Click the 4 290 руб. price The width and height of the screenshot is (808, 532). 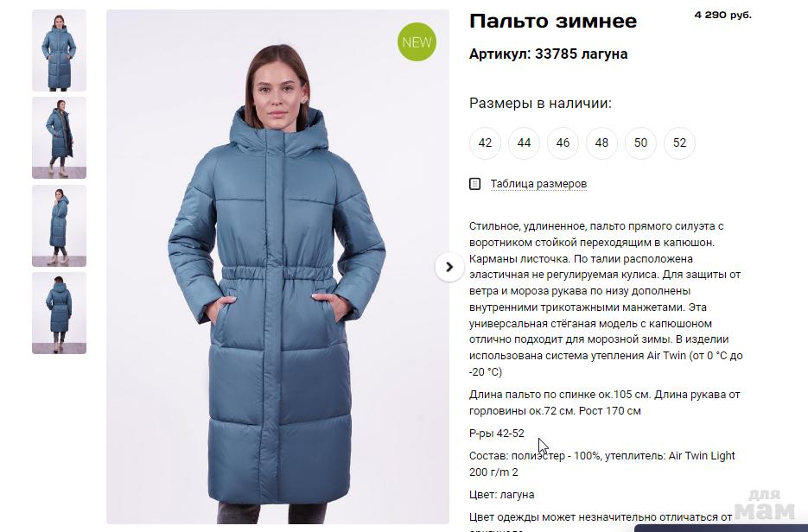(x=723, y=15)
